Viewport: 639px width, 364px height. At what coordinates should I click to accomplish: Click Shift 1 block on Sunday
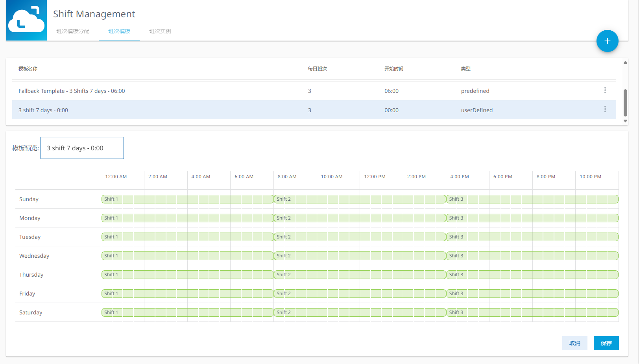pos(187,199)
